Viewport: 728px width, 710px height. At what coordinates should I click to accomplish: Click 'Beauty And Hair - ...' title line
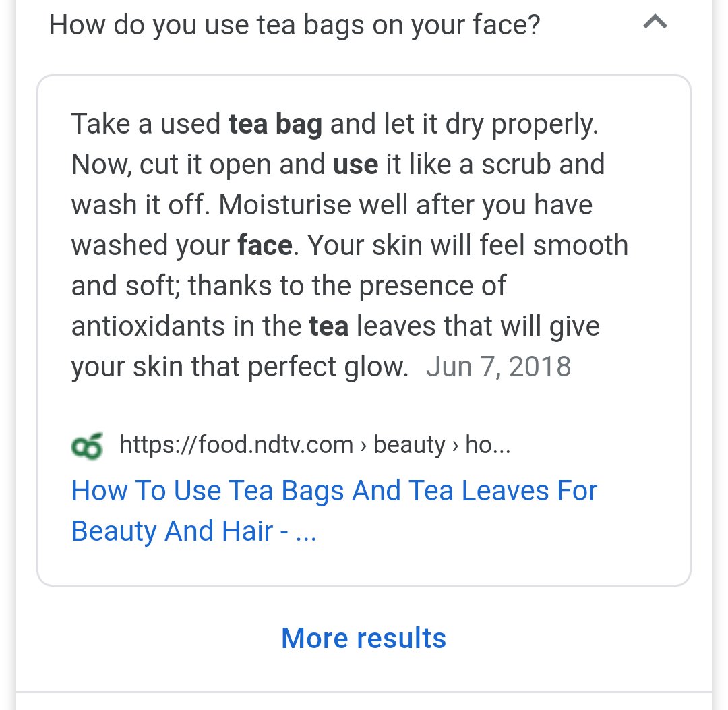(194, 531)
